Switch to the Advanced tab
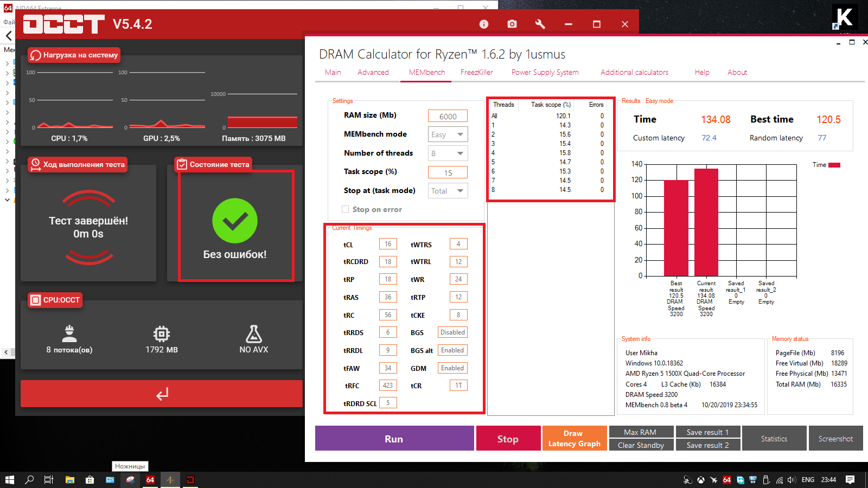 click(373, 72)
